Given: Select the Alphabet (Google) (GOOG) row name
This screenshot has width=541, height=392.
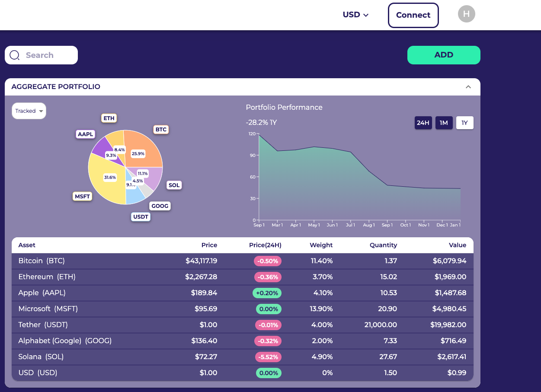Looking at the screenshot, I should point(65,341).
